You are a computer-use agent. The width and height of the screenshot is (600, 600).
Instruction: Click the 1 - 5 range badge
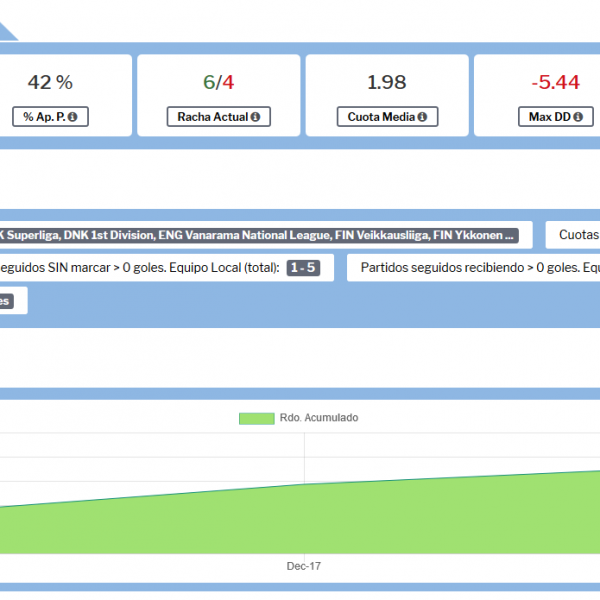tap(303, 268)
